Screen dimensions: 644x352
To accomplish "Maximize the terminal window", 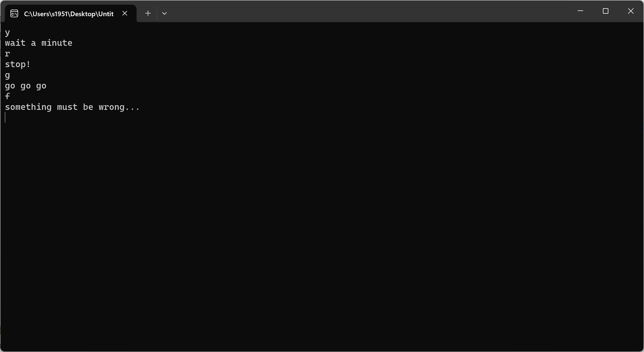I will [x=605, y=11].
